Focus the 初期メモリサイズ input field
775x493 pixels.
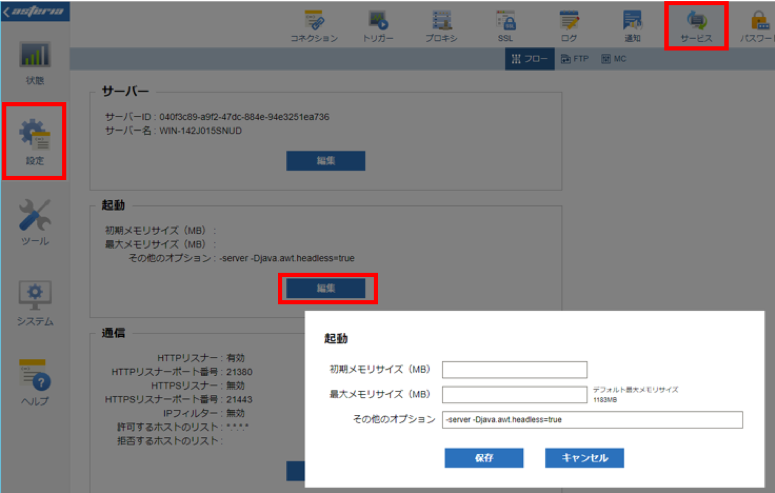click(515, 369)
